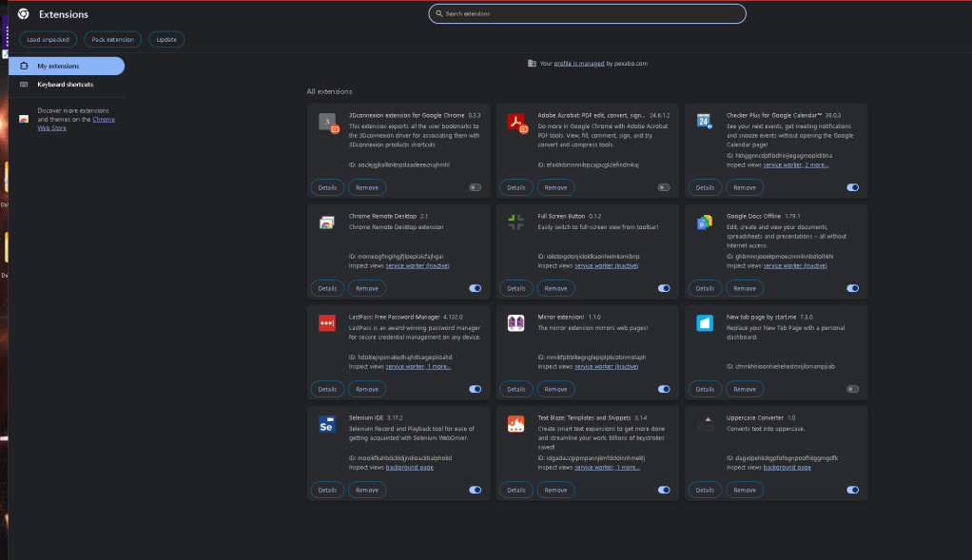The height and width of the screenshot is (560, 972).
Task: Open Details for New tab page by start.me
Action: pos(705,390)
